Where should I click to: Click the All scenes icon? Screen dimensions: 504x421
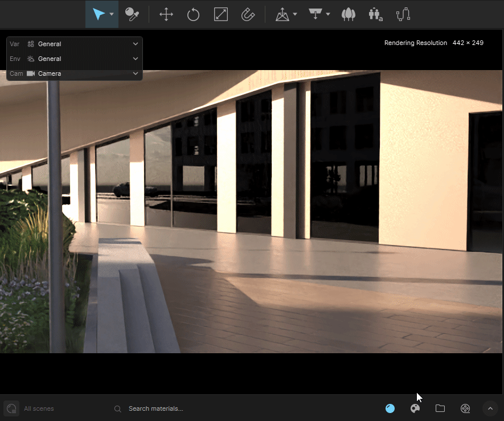click(11, 408)
